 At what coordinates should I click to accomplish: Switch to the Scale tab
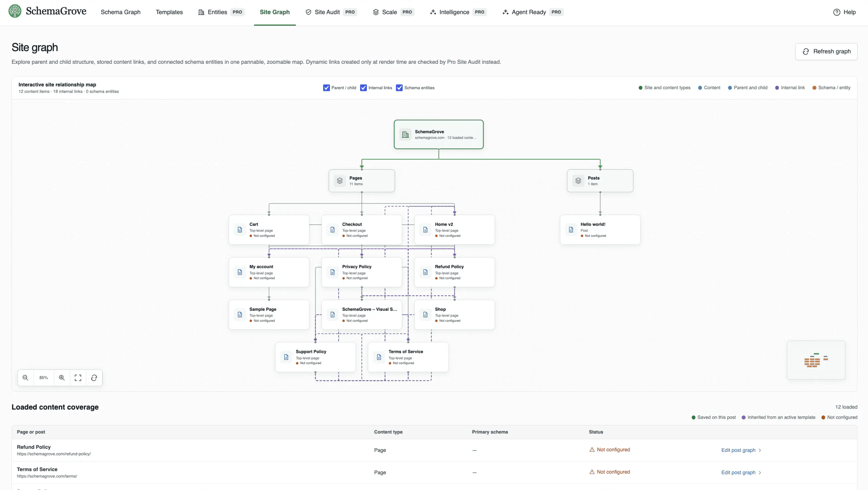click(x=393, y=12)
